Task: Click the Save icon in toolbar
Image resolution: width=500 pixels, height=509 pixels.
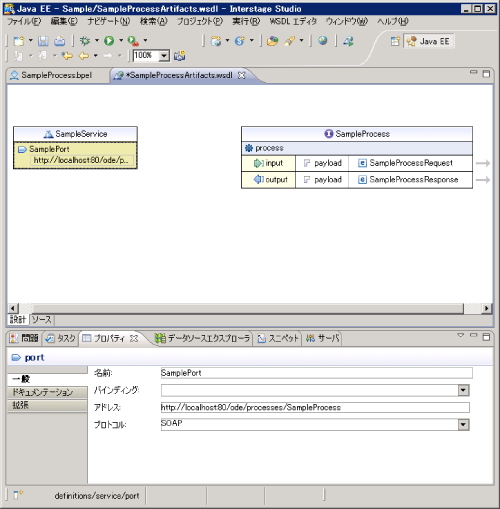Action: [43, 41]
